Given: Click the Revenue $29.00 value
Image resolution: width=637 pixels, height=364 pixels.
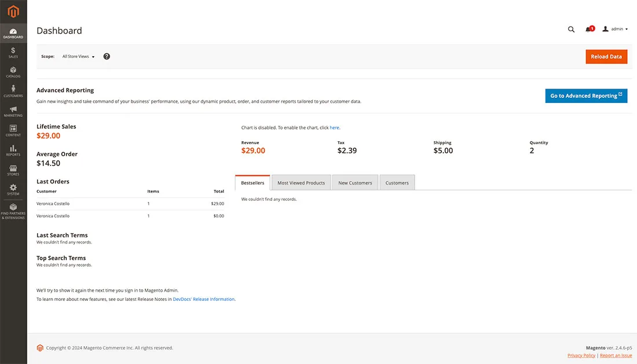Looking at the screenshot, I should click(253, 150).
